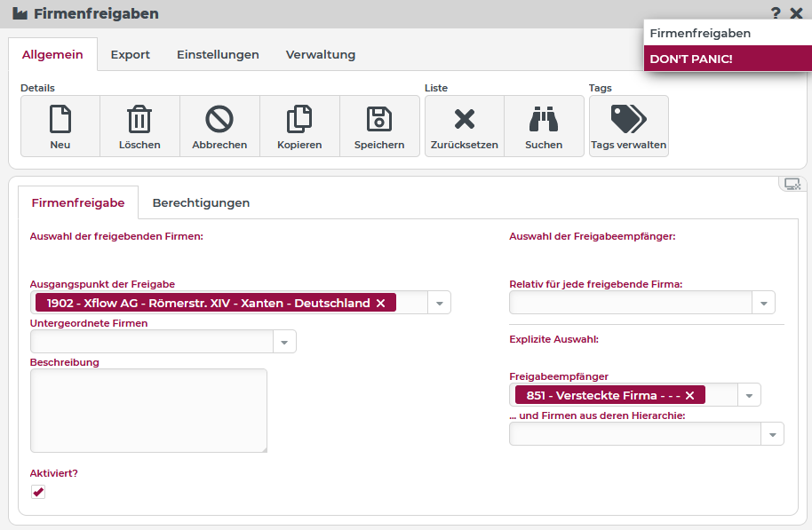Click the Neu document icon

(60, 119)
